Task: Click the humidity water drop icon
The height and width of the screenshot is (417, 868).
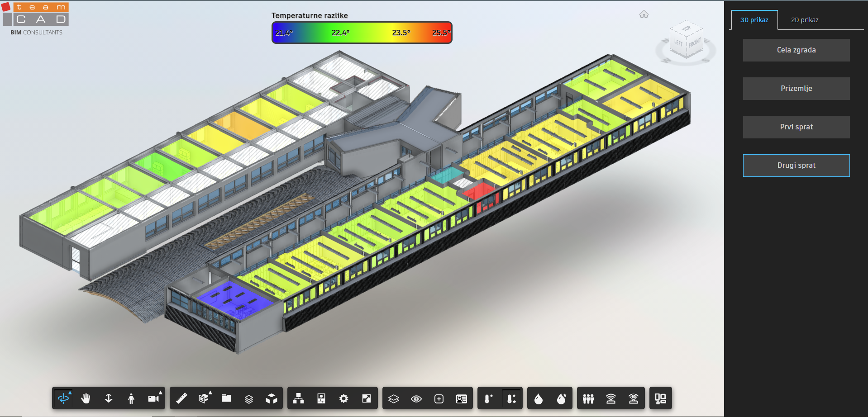Action: coord(539,398)
